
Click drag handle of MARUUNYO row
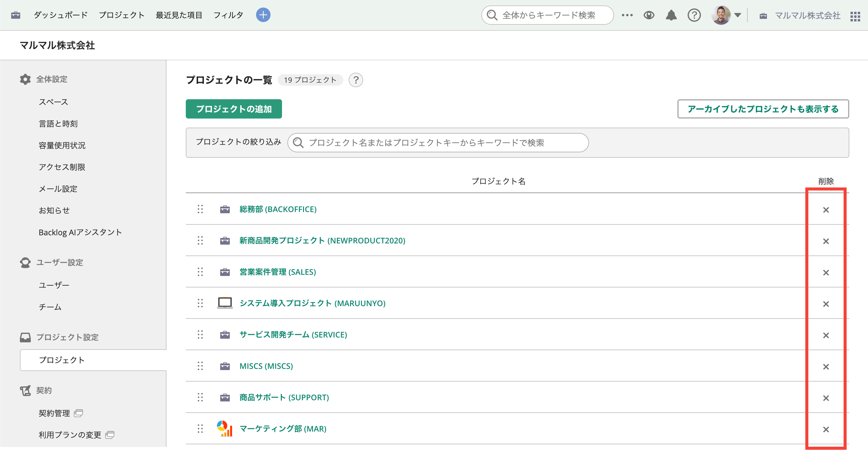200,303
